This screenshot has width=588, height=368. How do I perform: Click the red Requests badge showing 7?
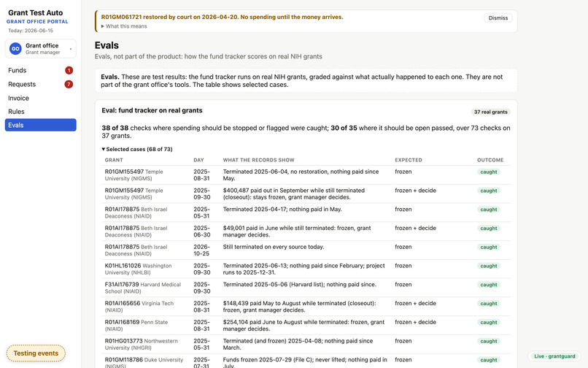pyautogui.click(x=69, y=84)
